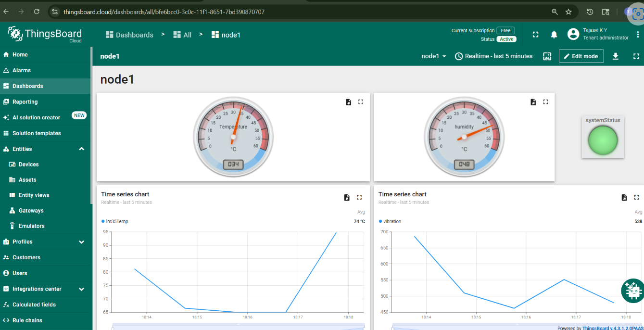Click the browser back arrow
644x330 pixels.
(x=6, y=12)
